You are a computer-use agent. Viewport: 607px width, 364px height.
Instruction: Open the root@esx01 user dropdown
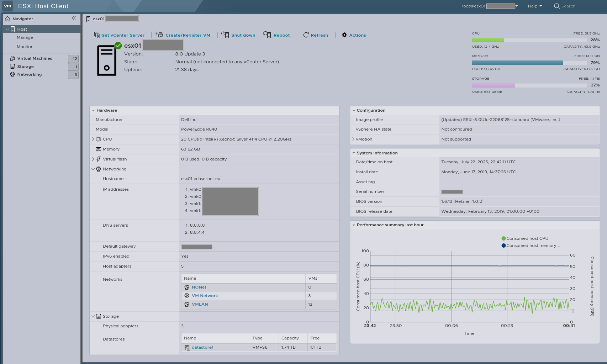[490, 6]
